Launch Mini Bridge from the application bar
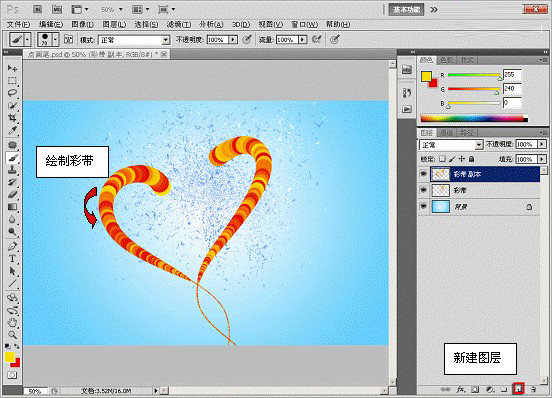The width and height of the screenshot is (552, 398). click(57, 10)
